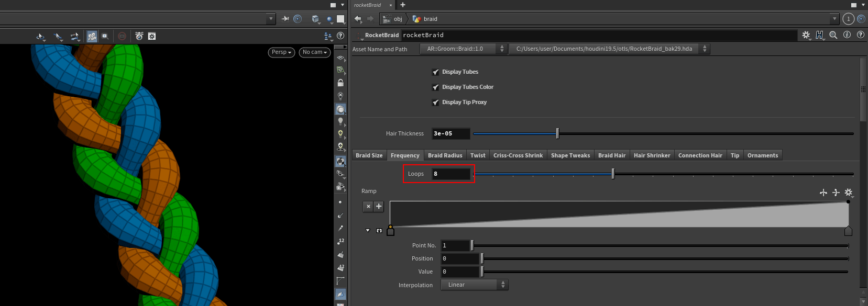Viewport: 868px width, 306px height.
Task: Select the left ramp point marker
Action: tap(390, 231)
